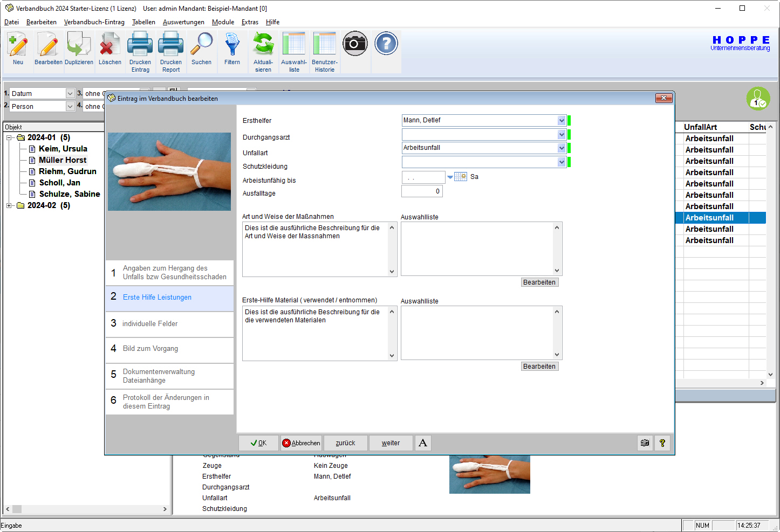Go to step 1 Angaben zum Hergang
This screenshot has width=780, height=532.
click(x=169, y=273)
